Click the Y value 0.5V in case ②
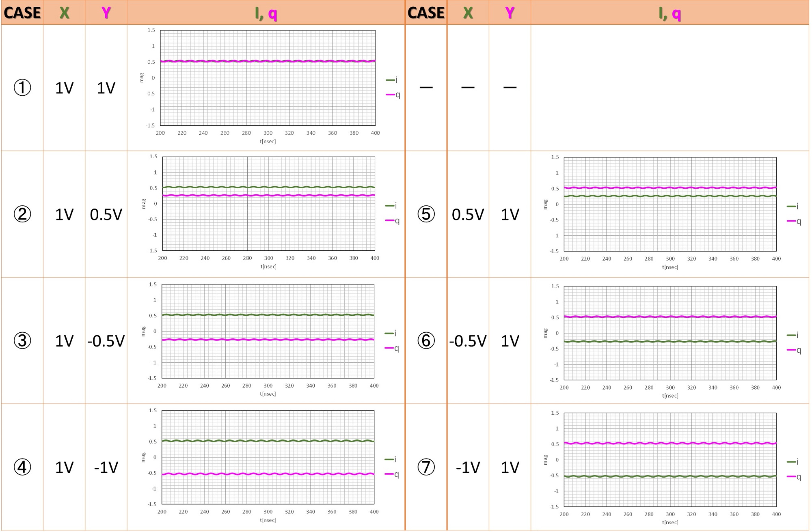This screenshot has width=812, height=532. (106, 214)
